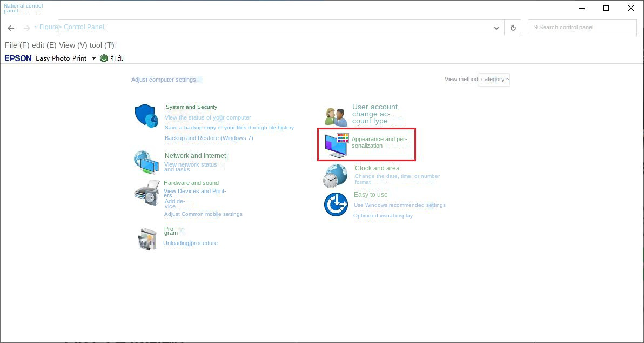Screen dimensions: 644x343
Task: Open Backup and Restore (Windows 7) link
Action: [x=209, y=138]
